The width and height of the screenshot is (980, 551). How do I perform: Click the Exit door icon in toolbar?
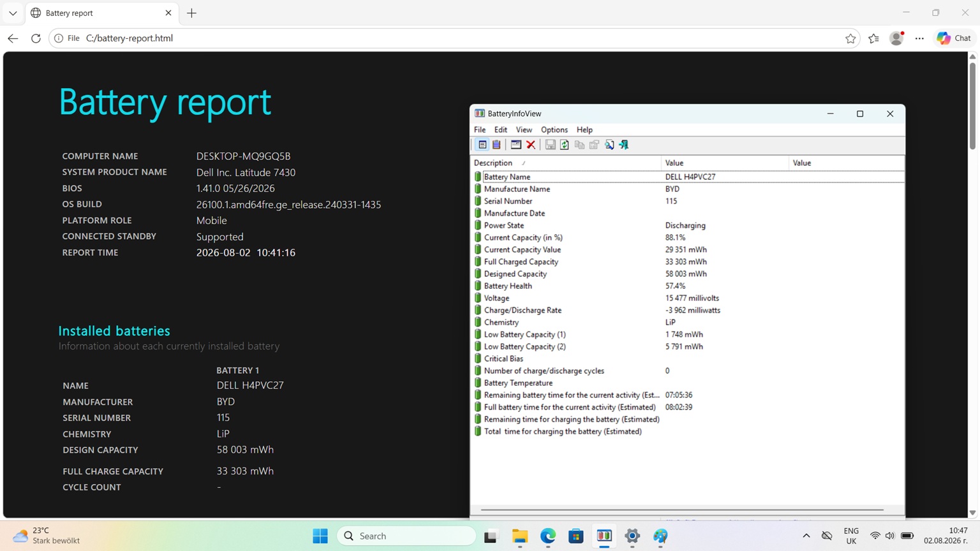[x=624, y=145]
